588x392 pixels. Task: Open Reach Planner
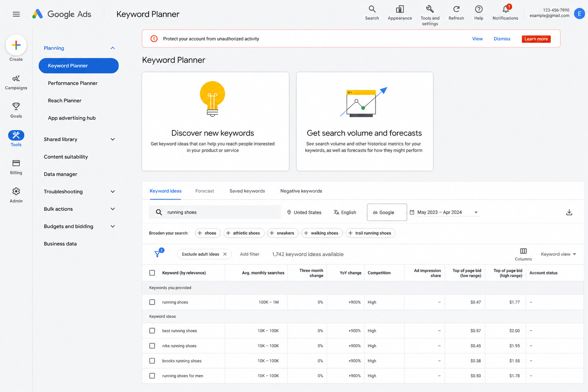[x=65, y=101]
